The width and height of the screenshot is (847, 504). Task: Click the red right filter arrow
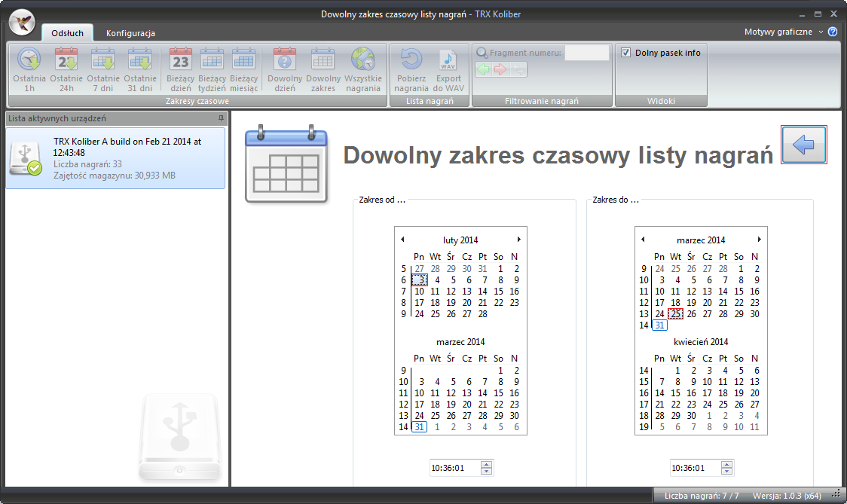(x=501, y=69)
